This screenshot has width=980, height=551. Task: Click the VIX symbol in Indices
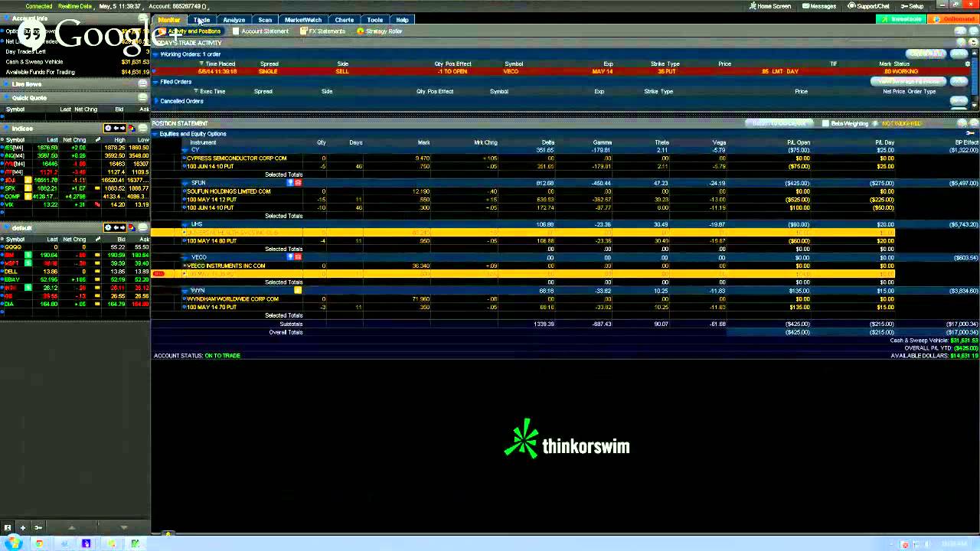tap(10, 204)
